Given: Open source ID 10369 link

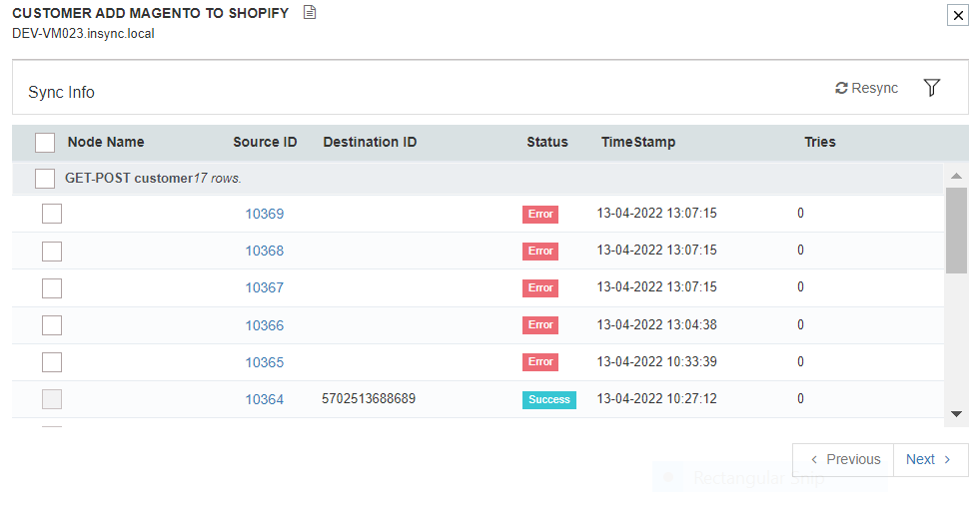Looking at the screenshot, I should click(265, 214).
